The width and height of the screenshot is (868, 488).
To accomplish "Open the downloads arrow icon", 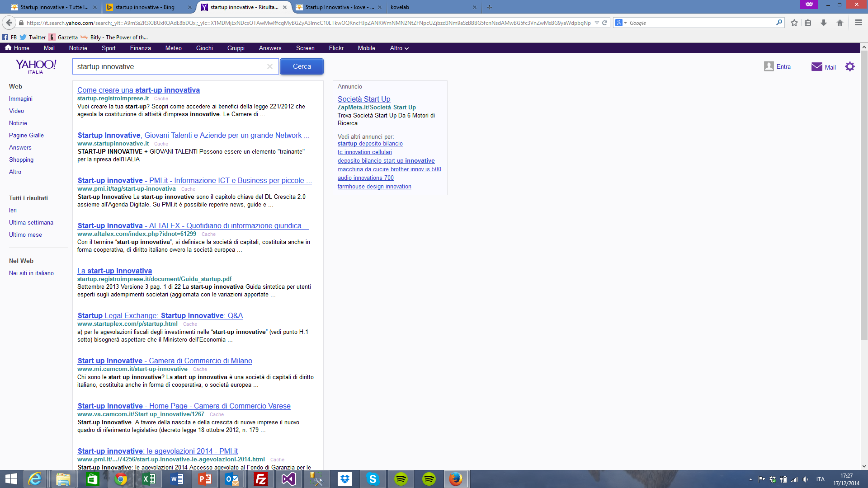I will coord(824,23).
